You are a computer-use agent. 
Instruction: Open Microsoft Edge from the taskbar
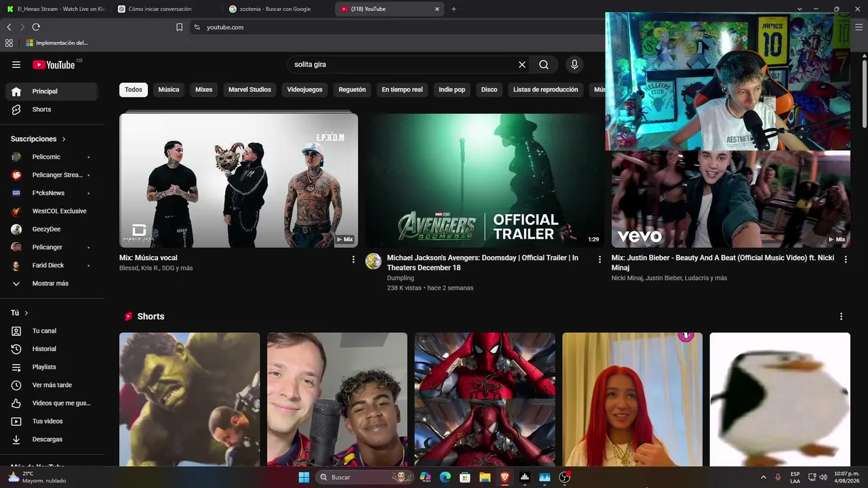pos(446,477)
